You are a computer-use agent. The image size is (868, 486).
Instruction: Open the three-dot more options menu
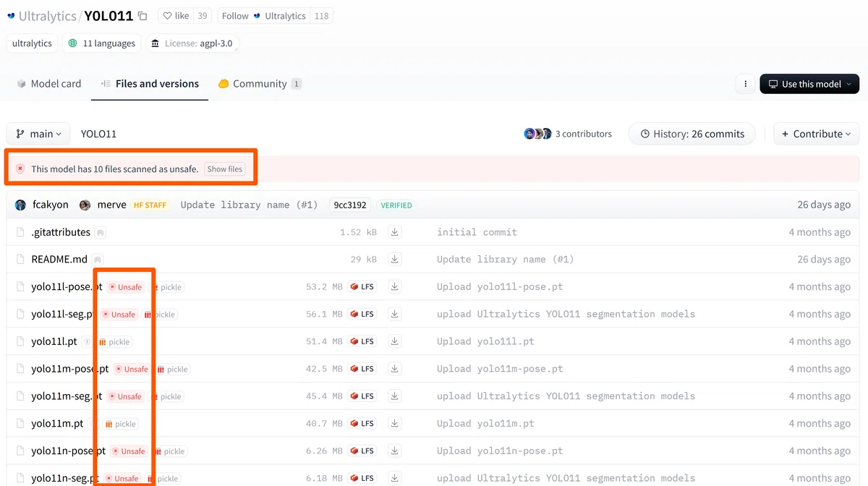[x=746, y=84]
